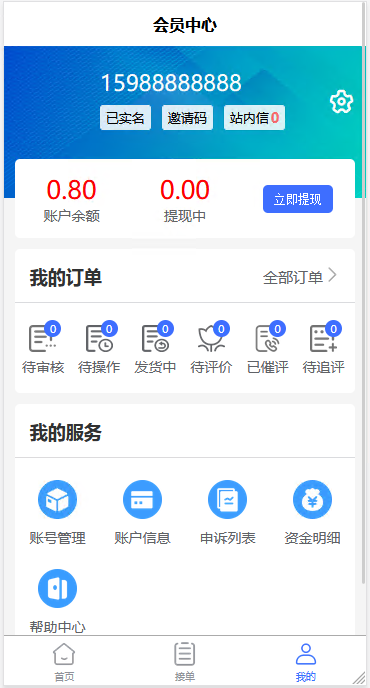The width and height of the screenshot is (370, 688).
Task: View 发货中 orders icon
Action: [x=155, y=339]
